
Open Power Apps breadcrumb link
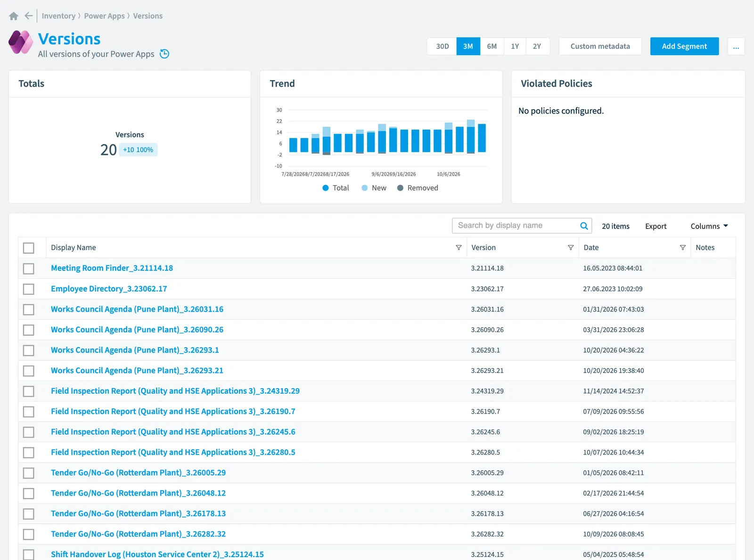coord(104,16)
